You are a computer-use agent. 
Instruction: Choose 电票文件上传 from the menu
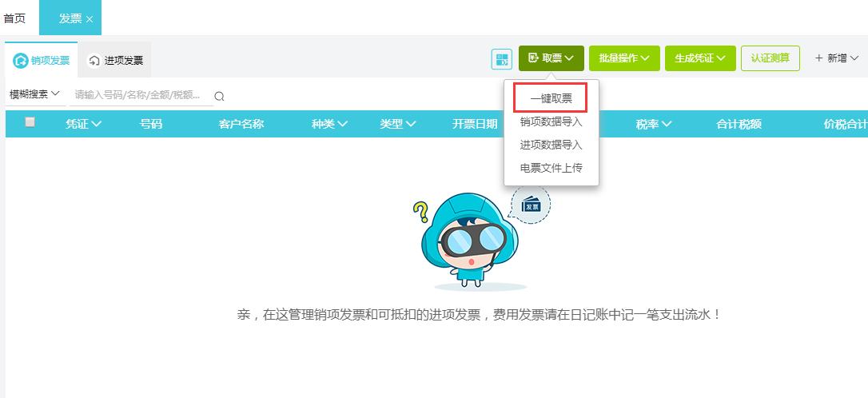pyautogui.click(x=551, y=167)
